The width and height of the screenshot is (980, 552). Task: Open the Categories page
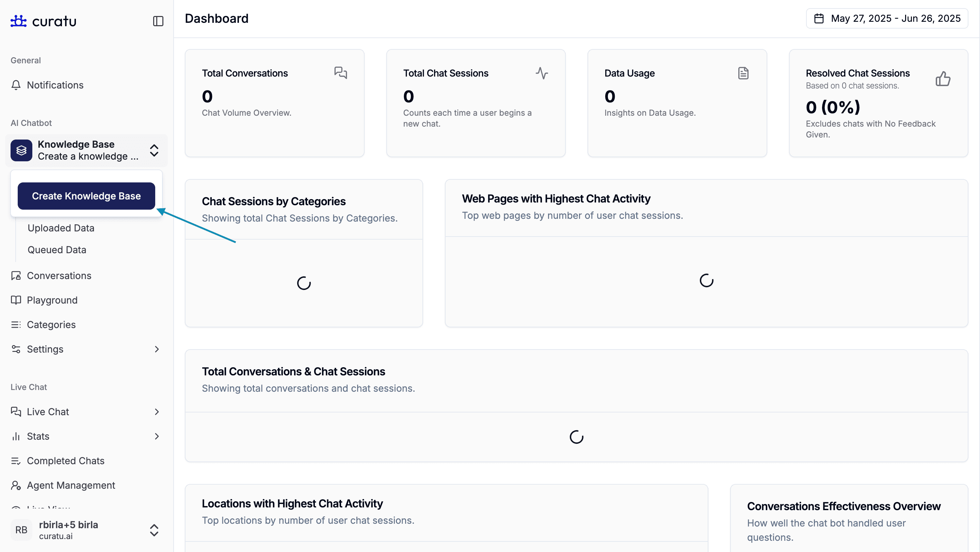[x=86, y=325]
